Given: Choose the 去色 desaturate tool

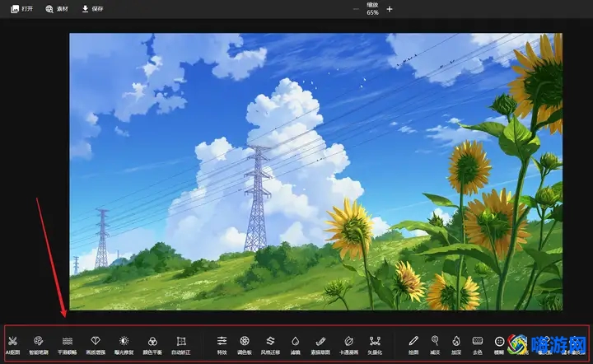Looking at the screenshot, I should coord(478,345).
